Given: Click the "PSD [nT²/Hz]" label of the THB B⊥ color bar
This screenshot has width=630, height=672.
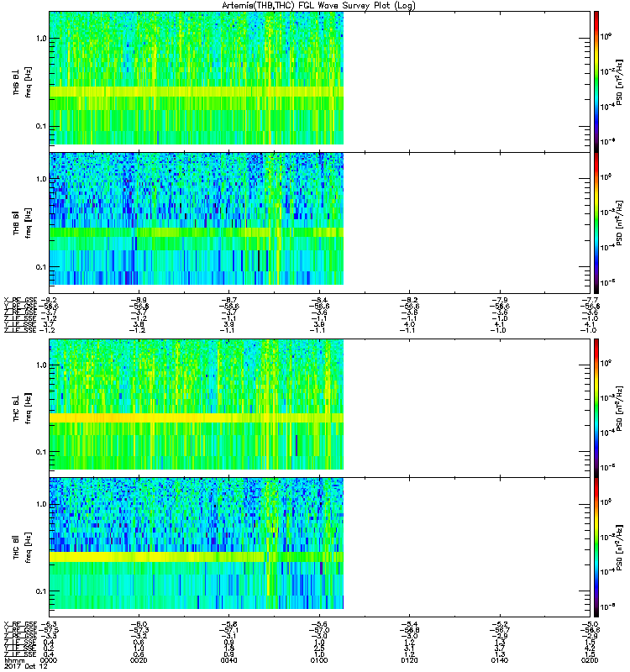Looking at the screenshot, I should point(619,82).
